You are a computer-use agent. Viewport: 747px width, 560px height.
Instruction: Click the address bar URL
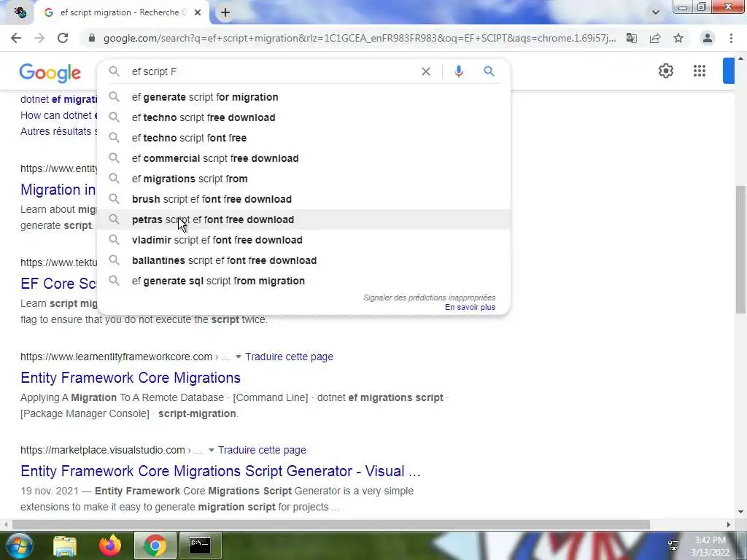point(360,38)
